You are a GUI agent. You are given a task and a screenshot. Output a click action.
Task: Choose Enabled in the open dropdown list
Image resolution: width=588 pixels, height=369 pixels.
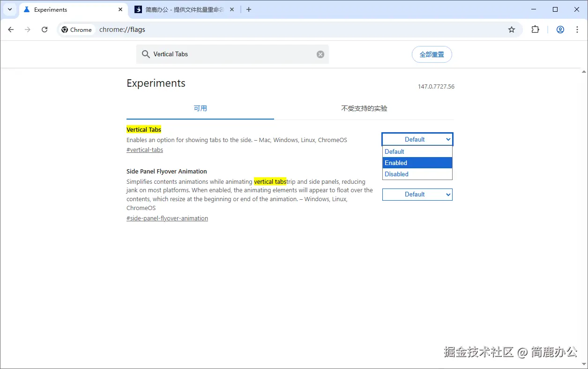click(417, 163)
